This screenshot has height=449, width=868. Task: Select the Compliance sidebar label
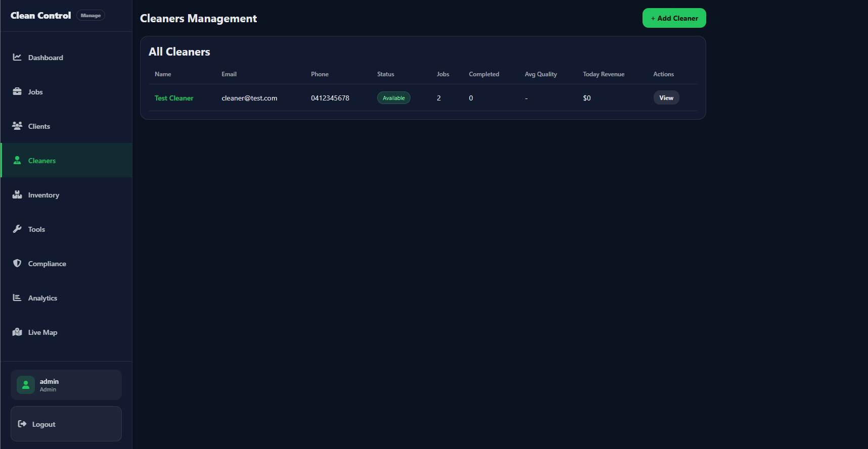tap(47, 264)
